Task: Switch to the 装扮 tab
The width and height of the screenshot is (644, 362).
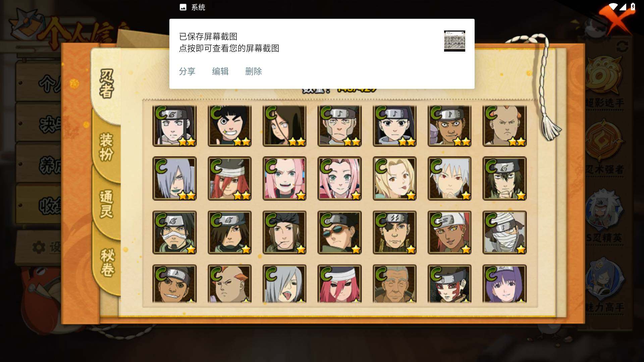Action: click(106, 147)
